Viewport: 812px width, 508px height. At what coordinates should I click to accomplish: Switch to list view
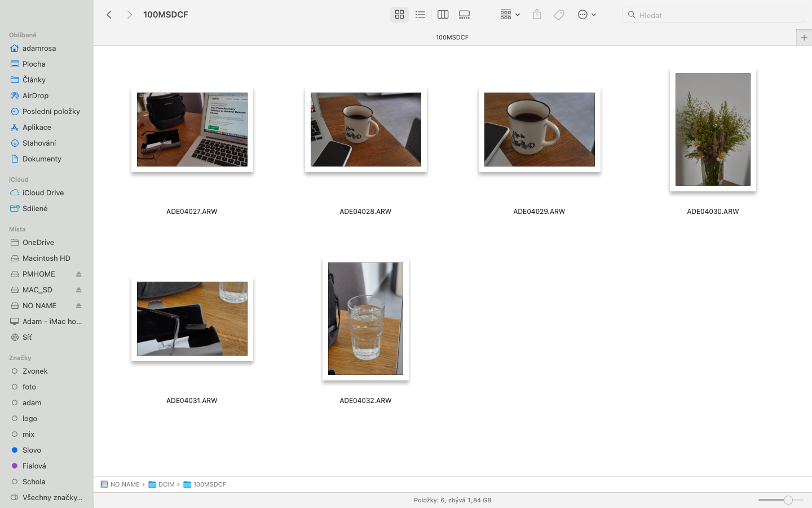pyautogui.click(x=420, y=15)
